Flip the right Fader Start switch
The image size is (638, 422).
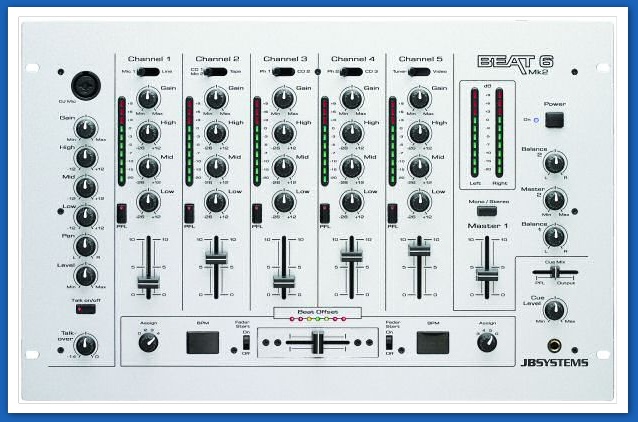tap(389, 343)
